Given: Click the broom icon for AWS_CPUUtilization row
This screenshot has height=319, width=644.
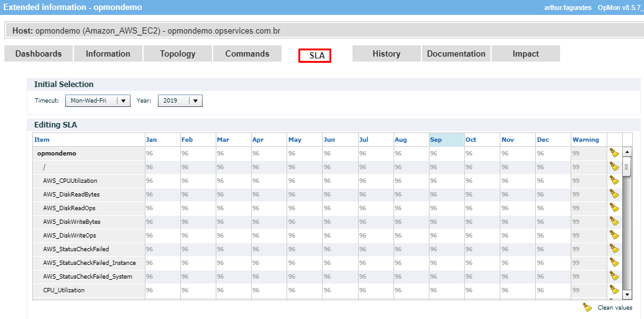Looking at the screenshot, I should coord(614,180).
